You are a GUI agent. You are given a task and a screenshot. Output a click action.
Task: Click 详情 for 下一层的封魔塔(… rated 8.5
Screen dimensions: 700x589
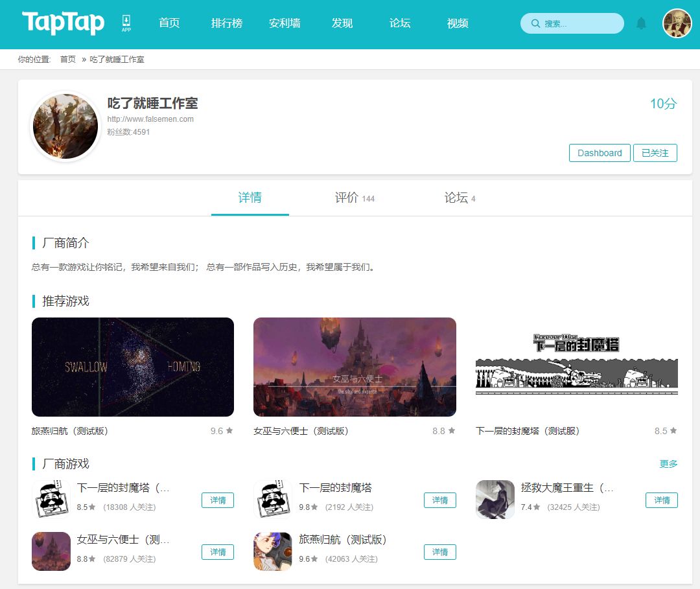(x=218, y=500)
